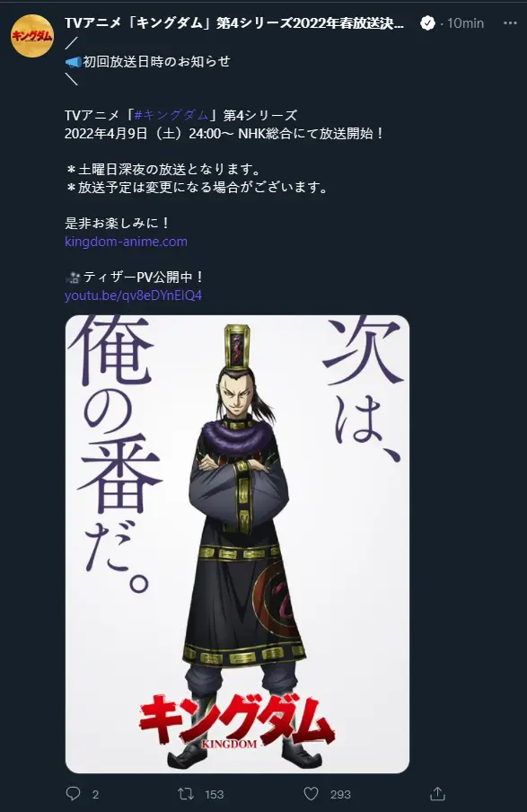Viewport: 527px width, 812px height.
Task: View the 293 likes count
Action: (x=340, y=794)
